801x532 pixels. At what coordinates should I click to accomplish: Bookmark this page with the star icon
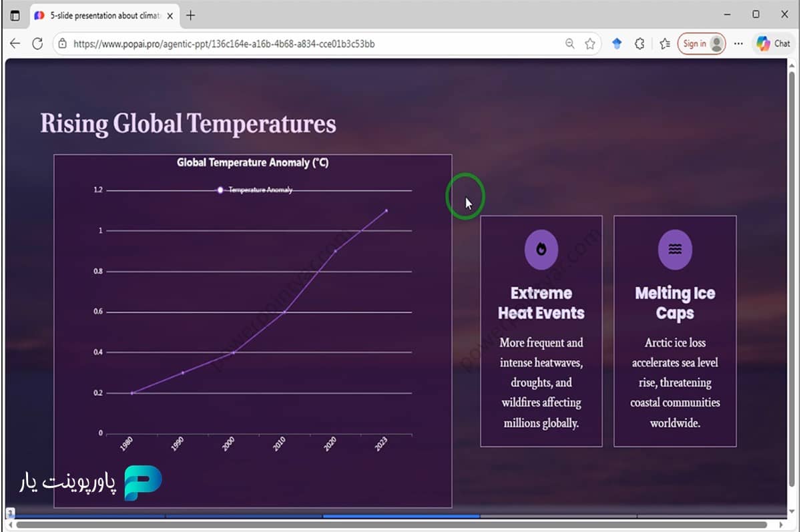coord(590,43)
